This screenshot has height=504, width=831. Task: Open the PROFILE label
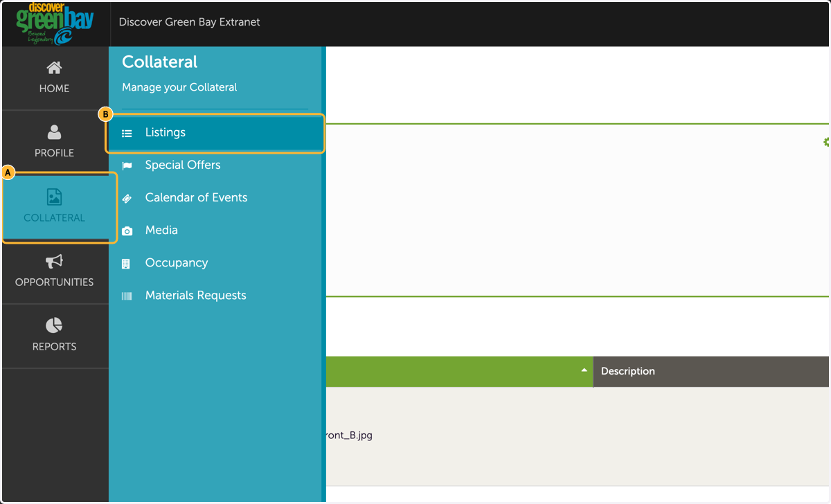[54, 153]
